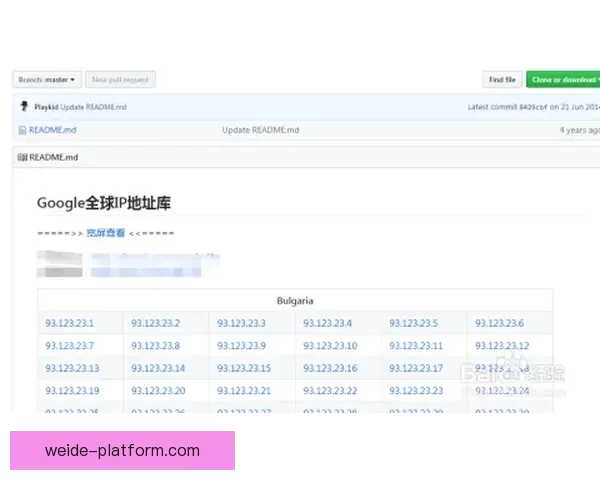Open IP link 93.123.23.16
Image resolution: width=600 pixels, height=480 pixels.
pos(330,368)
